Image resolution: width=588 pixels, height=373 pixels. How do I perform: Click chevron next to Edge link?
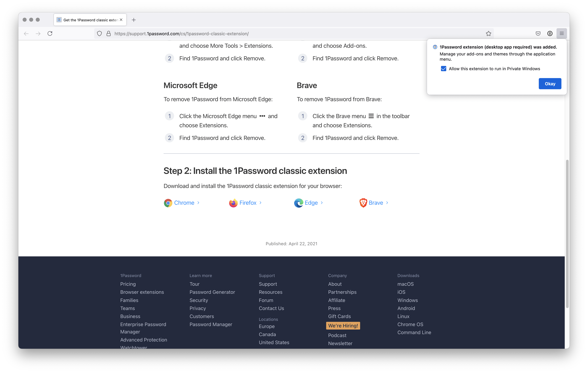(322, 203)
